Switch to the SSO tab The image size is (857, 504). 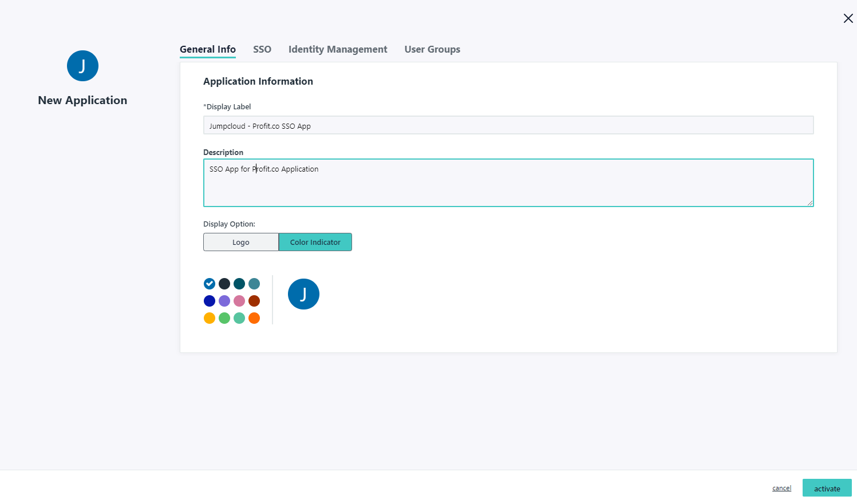tap(262, 49)
